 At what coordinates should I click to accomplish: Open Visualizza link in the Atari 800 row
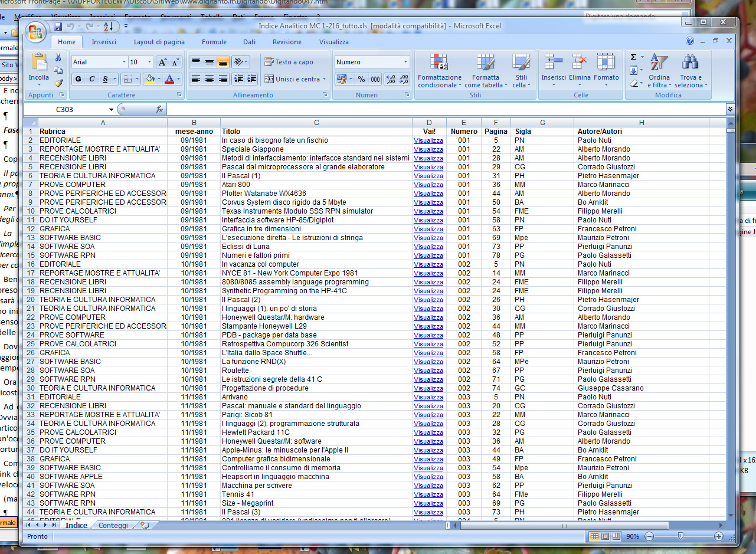click(428, 185)
